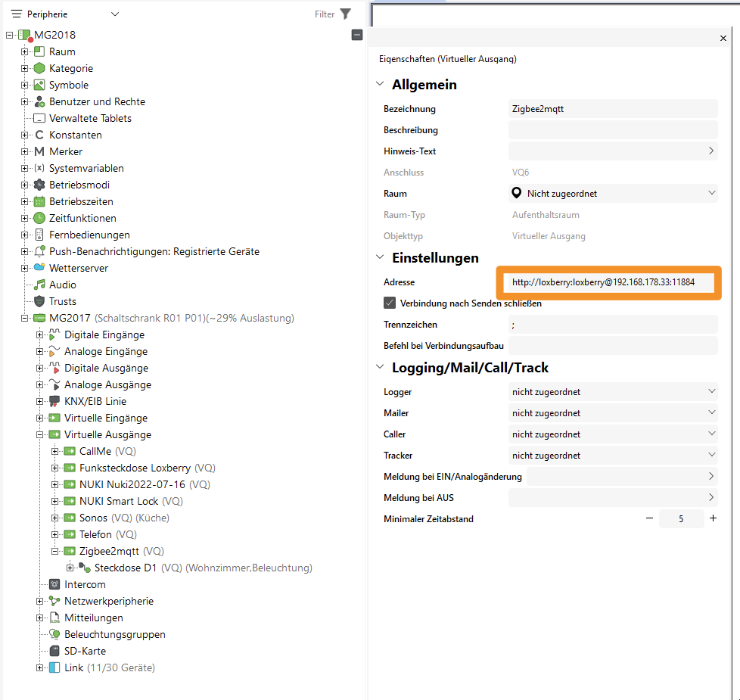This screenshot has height=700, width=740.
Task: Open the Hinweis-Text editor arrow
Action: (x=710, y=151)
